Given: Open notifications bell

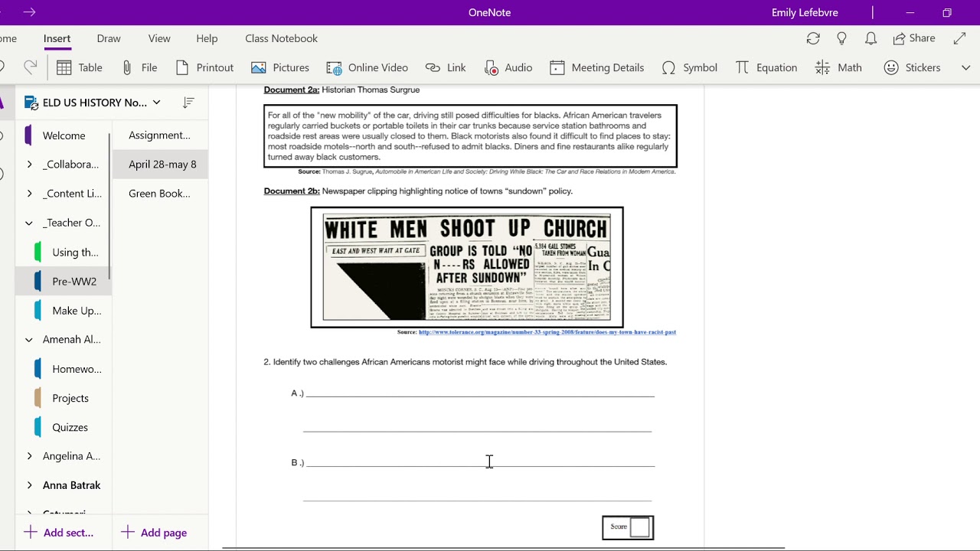Looking at the screenshot, I should pyautogui.click(x=871, y=38).
